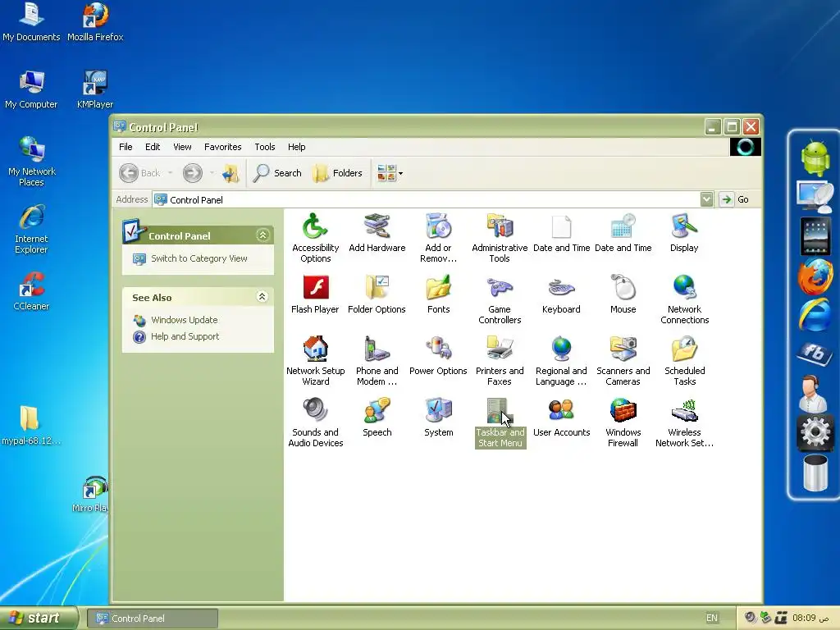840x630 pixels.
Task: Open Help and Support link
Action: 185,336
